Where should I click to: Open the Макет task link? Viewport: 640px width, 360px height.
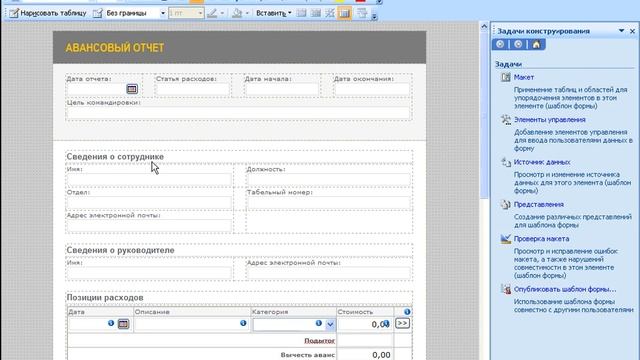pyautogui.click(x=524, y=77)
